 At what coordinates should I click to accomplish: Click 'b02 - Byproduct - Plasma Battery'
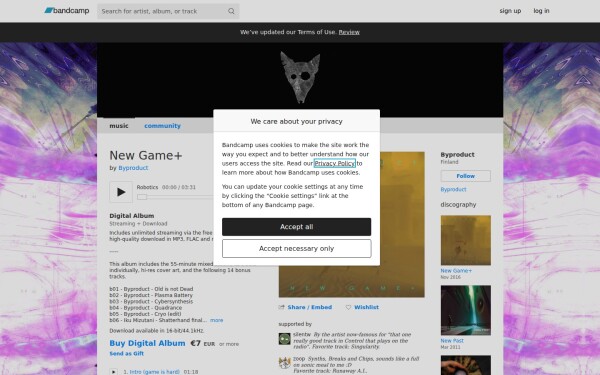coord(151,295)
